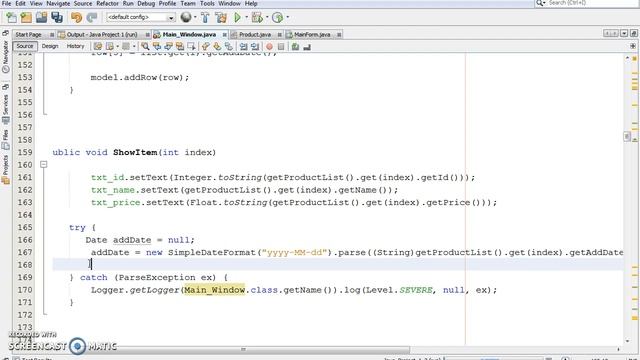
Task: Select the Design view button
Action: [50, 46]
